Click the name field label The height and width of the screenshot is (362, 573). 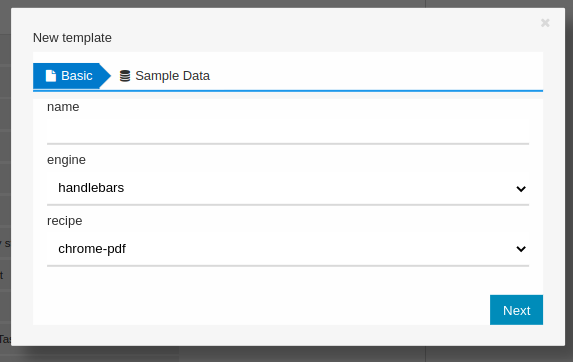tap(63, 107)
